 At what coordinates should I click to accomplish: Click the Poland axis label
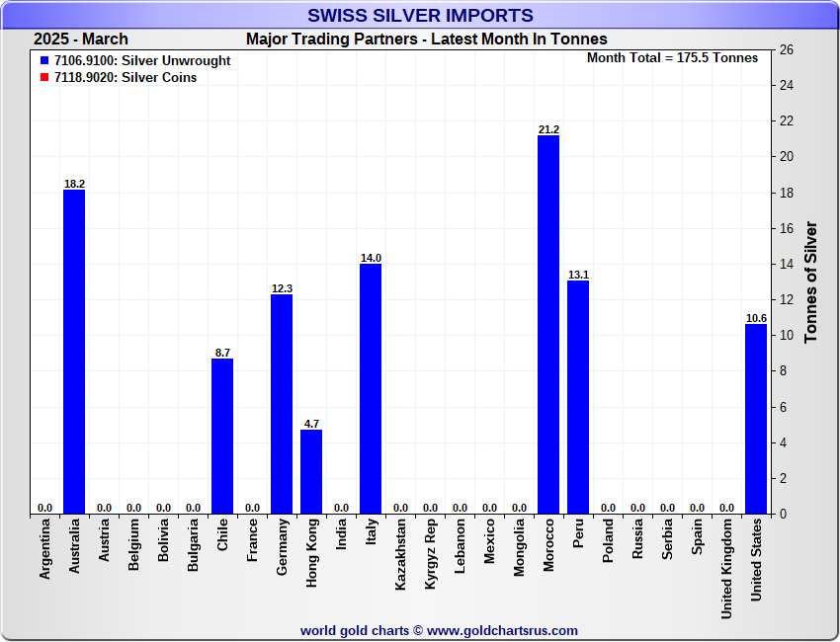coord(608,540)
